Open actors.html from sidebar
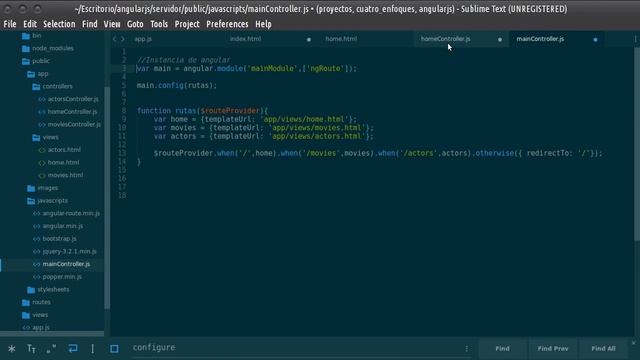Screen dimensions: 640x360 point(60,150)
